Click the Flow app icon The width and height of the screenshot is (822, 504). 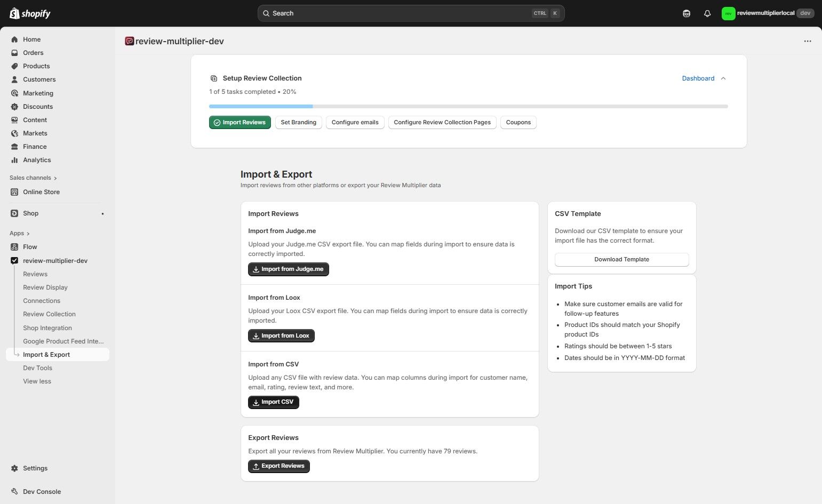(x=14, y=246)
